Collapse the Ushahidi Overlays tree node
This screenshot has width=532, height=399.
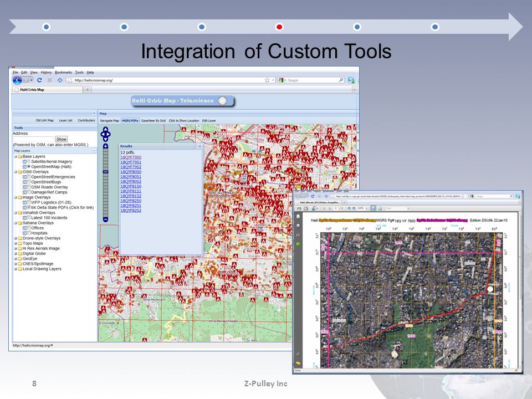click(x=16, y=213)
